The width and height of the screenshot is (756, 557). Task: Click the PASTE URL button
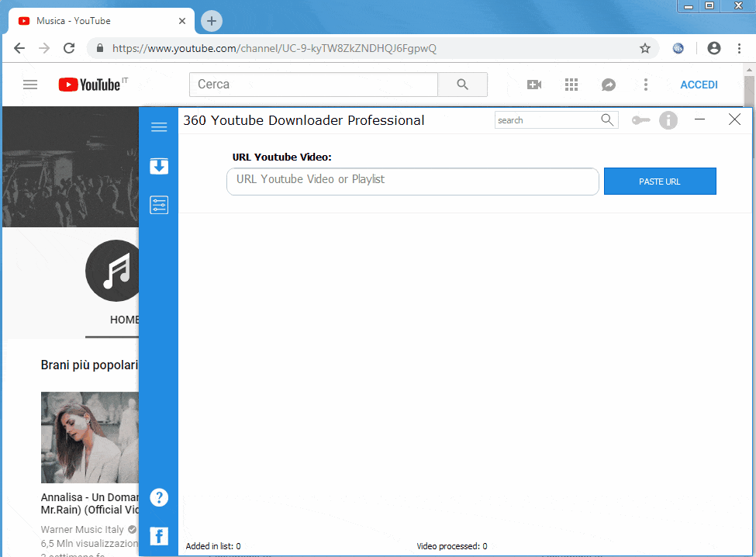click(x=660, y=182)
